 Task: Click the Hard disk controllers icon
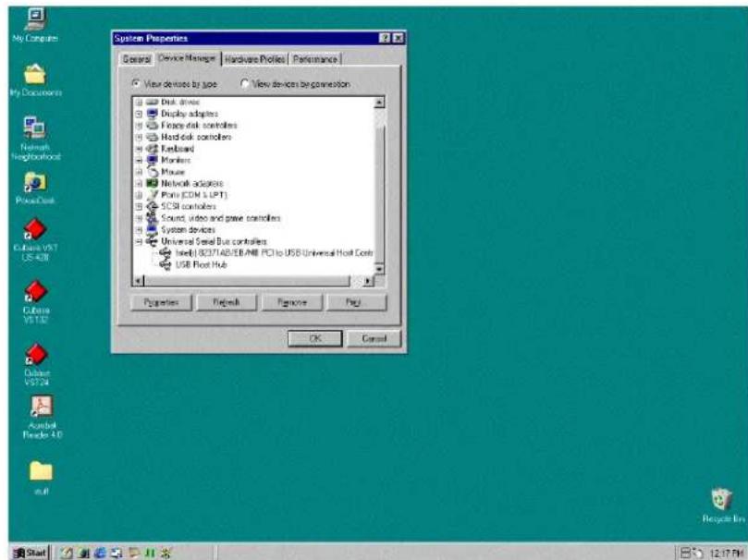(x=153, y=137)
